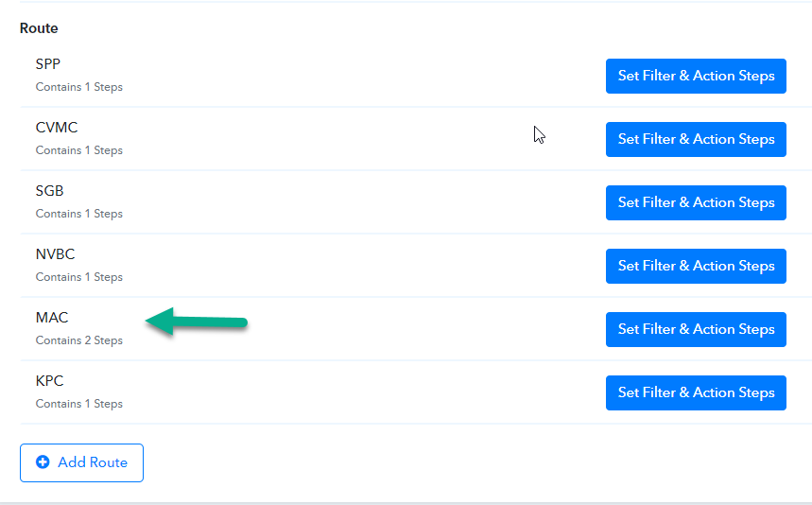
Task: Select the NVBC route name
Action: (x=55, y=254)
